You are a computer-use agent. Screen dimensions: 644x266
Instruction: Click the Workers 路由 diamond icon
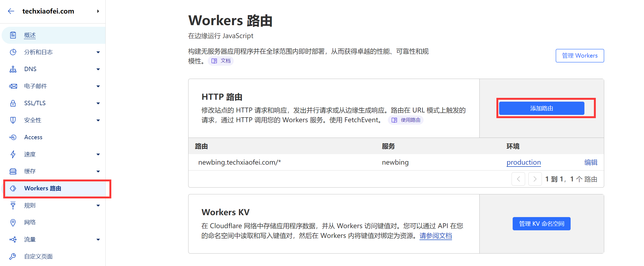13,188
